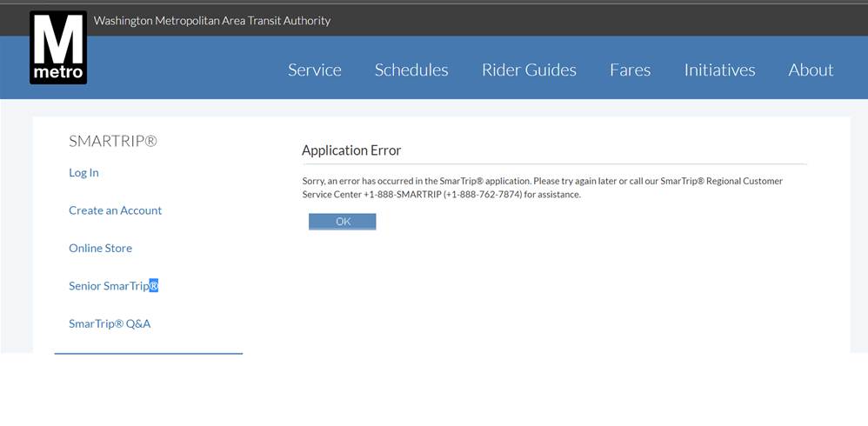
Task: Click the Log In link
Action: coord(83,173)
